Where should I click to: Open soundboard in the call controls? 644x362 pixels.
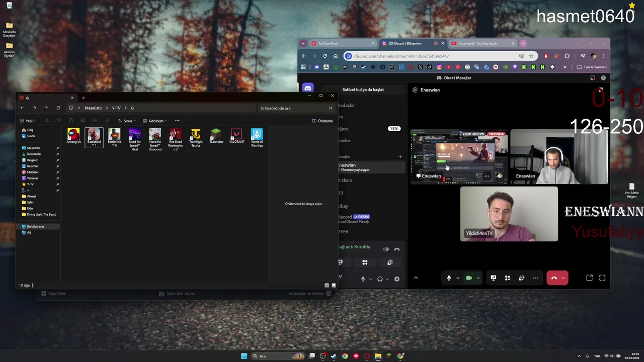[x=522, y=278]
